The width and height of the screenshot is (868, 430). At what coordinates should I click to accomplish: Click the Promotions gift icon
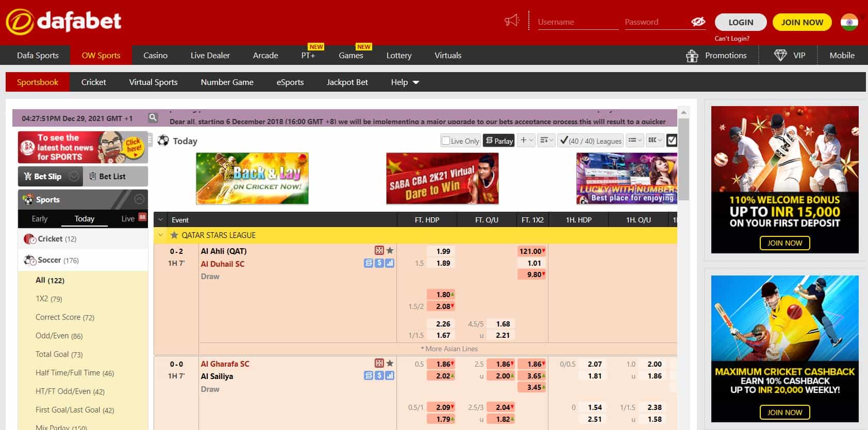(x=692, y=56)
